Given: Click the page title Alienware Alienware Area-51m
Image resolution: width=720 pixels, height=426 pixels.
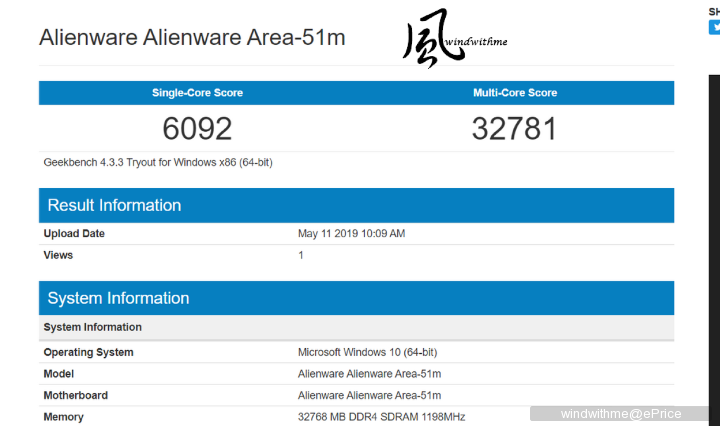Looking at the screenshot, I should [192, 37].
